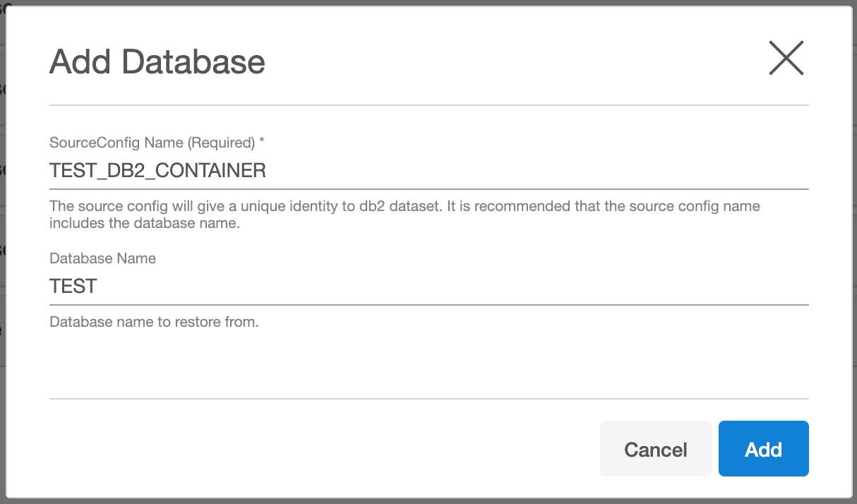Click empty footer space left of Cancel

pos(318,449)
